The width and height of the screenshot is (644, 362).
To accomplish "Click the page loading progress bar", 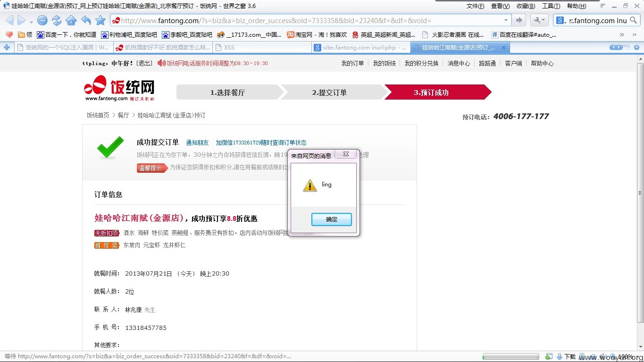I will pos(510,356).
